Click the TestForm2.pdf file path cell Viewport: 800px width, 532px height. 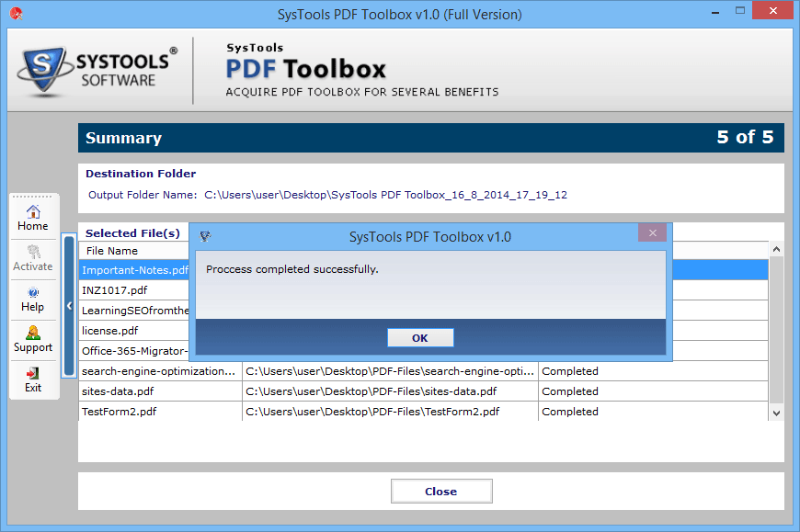pyautogui.click(x=390, y=412)
